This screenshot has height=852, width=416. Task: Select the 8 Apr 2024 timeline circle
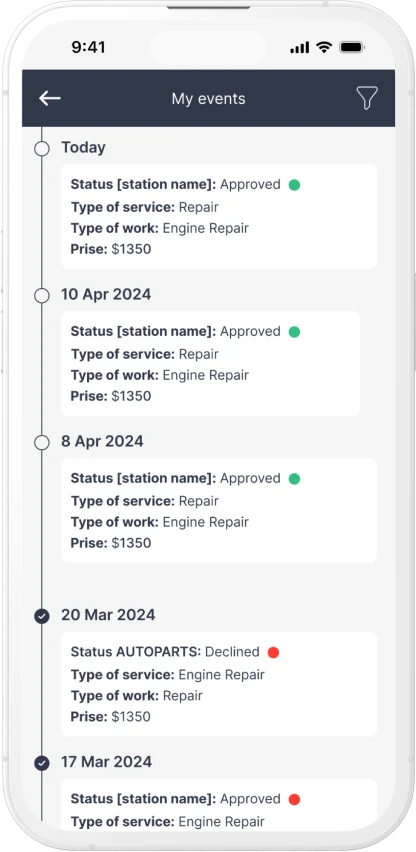pos(42,442)
